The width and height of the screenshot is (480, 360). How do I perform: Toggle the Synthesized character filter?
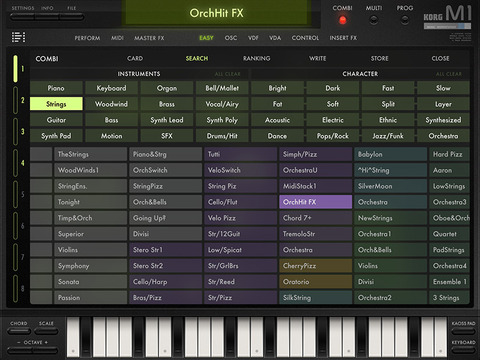[x=443, y=120]
